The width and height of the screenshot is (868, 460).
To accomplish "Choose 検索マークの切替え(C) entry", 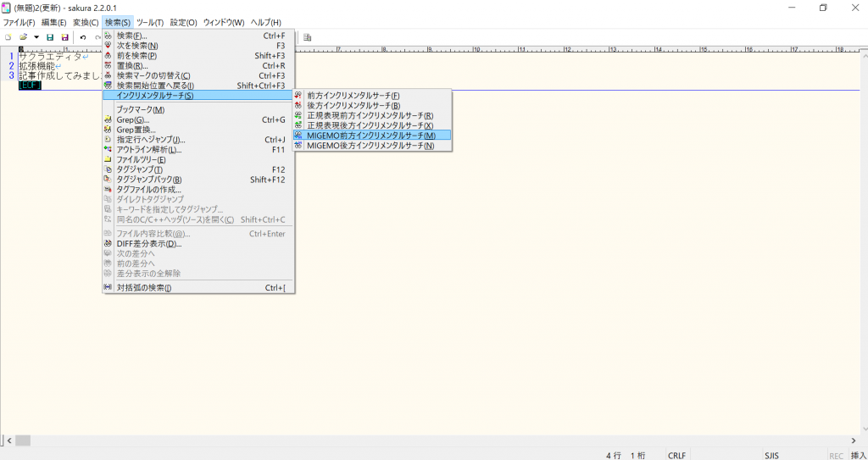I will (x=198, y=76).
